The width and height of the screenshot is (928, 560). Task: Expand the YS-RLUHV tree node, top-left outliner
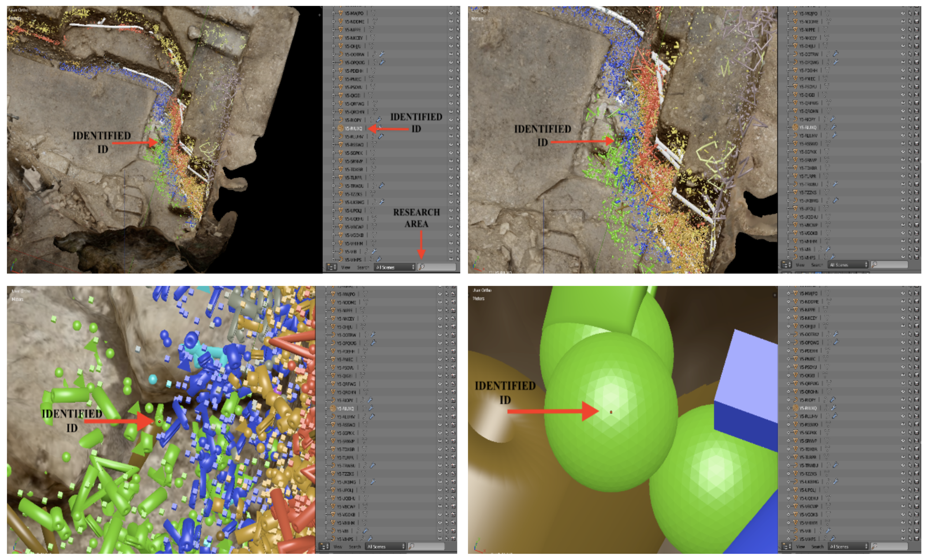pyautogui.click(x=333, y=137)
